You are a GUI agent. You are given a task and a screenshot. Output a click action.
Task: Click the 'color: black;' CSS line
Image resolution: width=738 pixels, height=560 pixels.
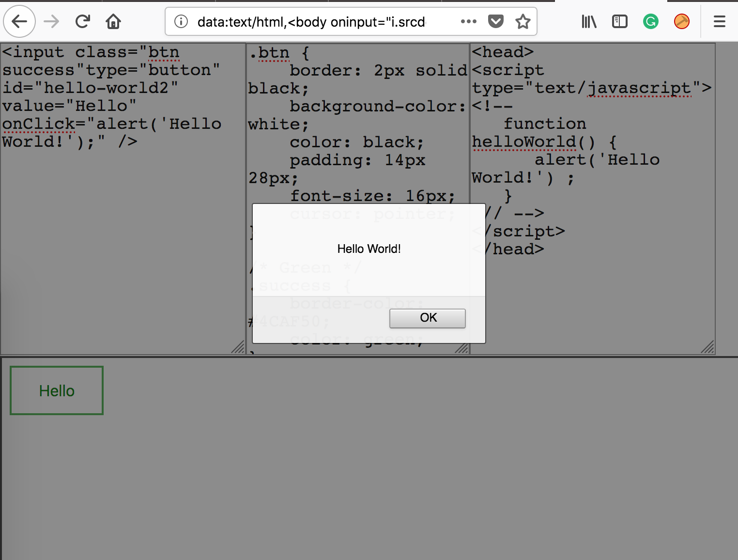[x=357, y=142]
